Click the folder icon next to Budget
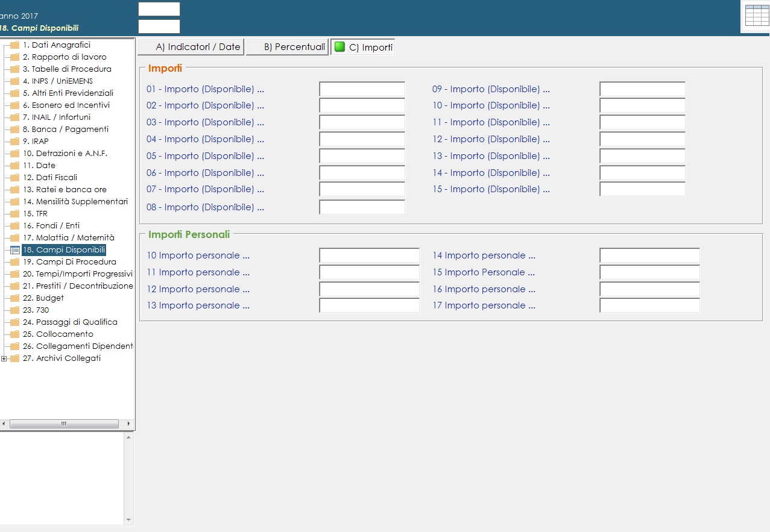 click(x=15, y=298)
